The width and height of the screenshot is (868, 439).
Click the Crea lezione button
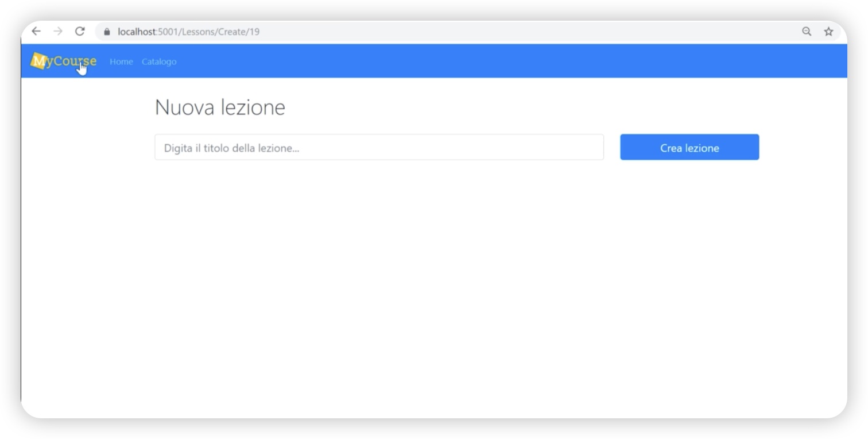pos(689,147)
